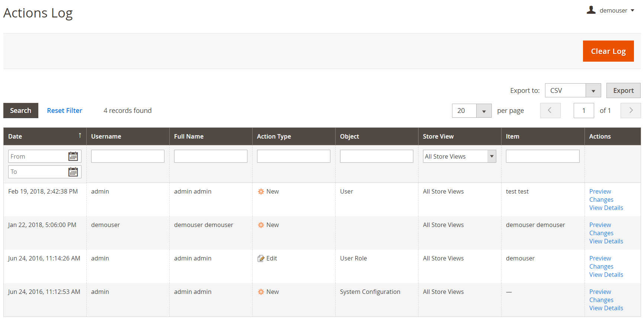Screen dimensions: 644x321
Task: Go to previous page arrow
Action: point(550,110)
